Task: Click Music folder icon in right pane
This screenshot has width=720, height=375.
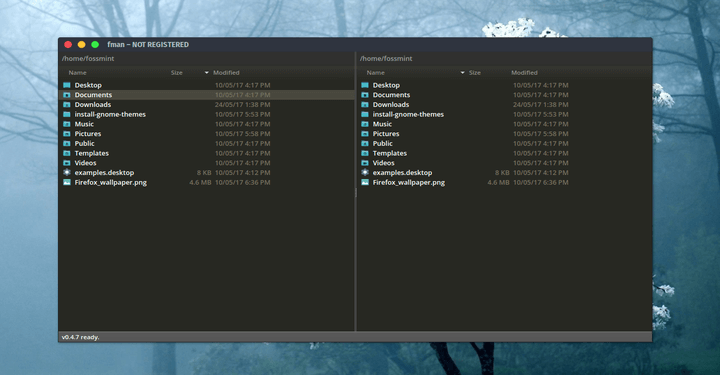Action: 365,124
